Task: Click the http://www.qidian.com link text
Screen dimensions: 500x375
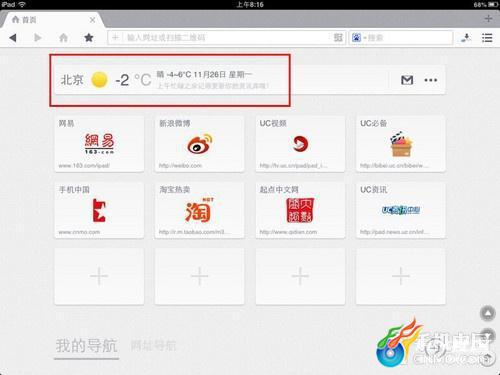Action: click(x=288, y=232)
